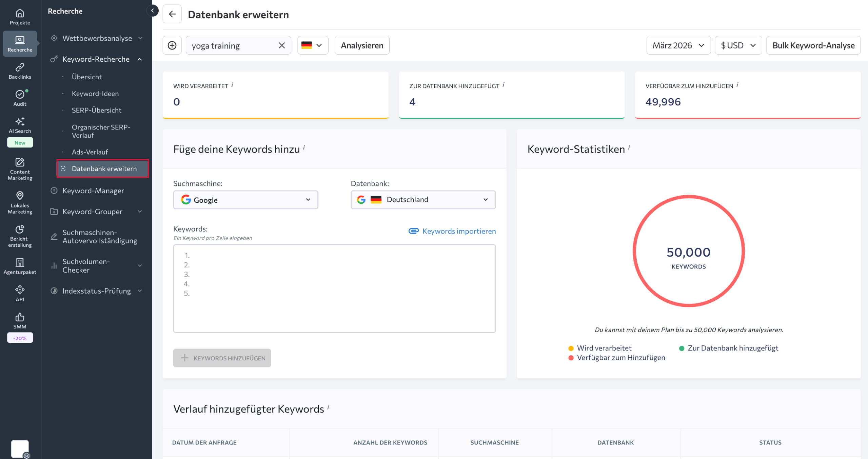Clear the yoga training search with the X

281,45
